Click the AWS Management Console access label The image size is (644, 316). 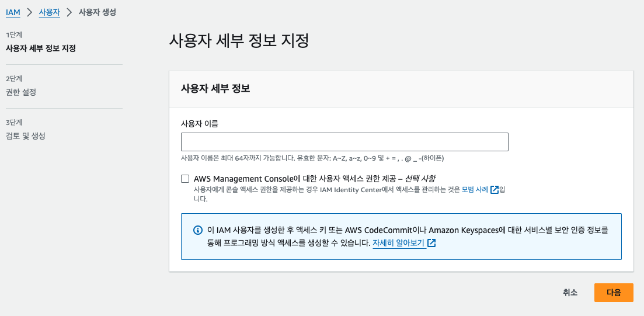tap(315, 179)
